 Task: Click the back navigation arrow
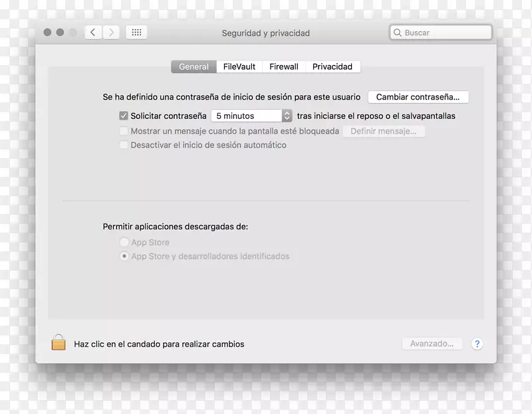(x=94, y=33)
